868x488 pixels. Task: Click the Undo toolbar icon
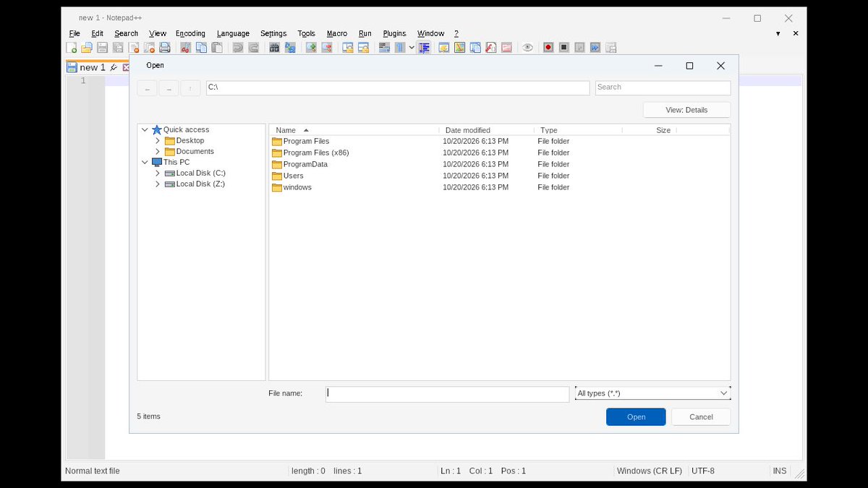pyautogui.click(x=238, y=48)
